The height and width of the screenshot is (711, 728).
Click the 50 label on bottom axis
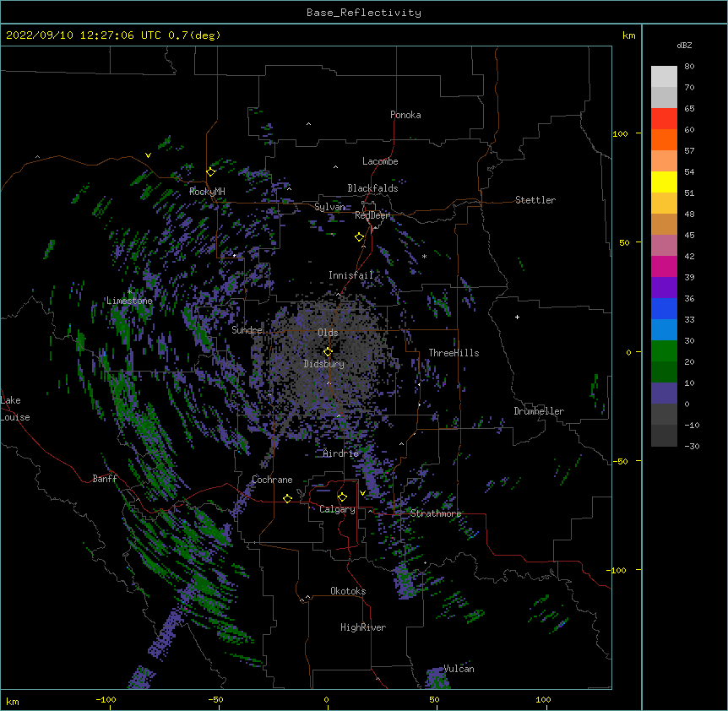pyautogui.click(x=434, y=699)
